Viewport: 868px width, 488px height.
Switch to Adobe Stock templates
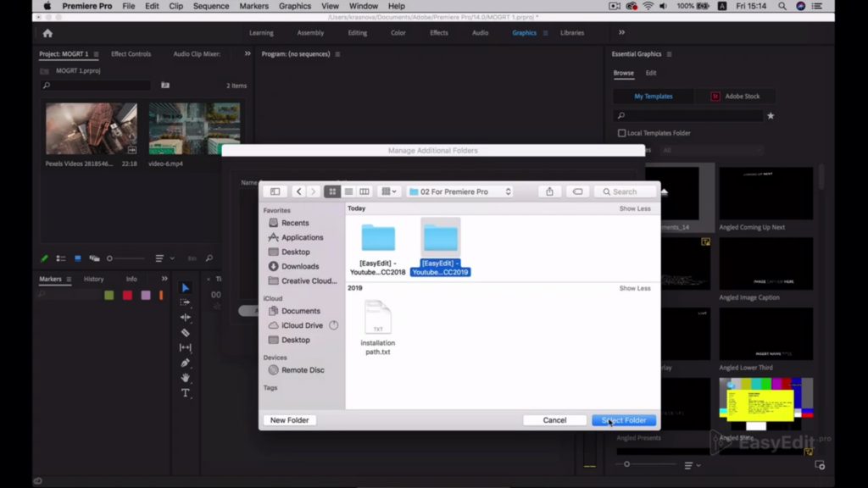click(x=736, y=97)
